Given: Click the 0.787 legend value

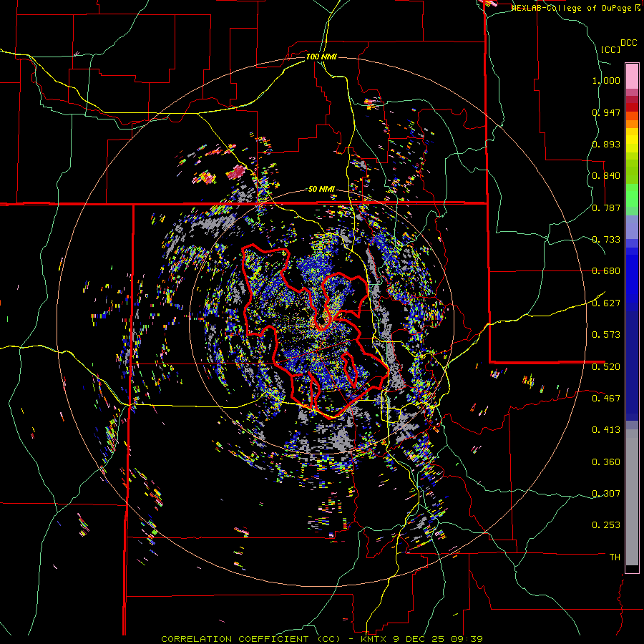Looking at the screenshot, I should pos(606,208).
